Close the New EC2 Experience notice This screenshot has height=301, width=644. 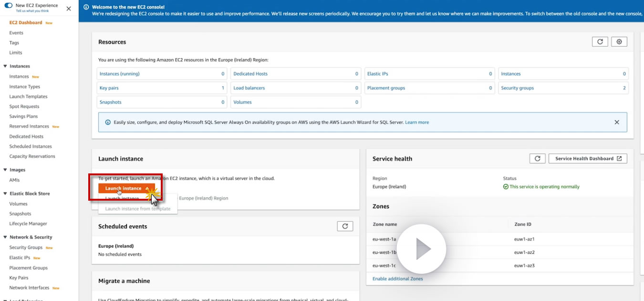point(69,9)
